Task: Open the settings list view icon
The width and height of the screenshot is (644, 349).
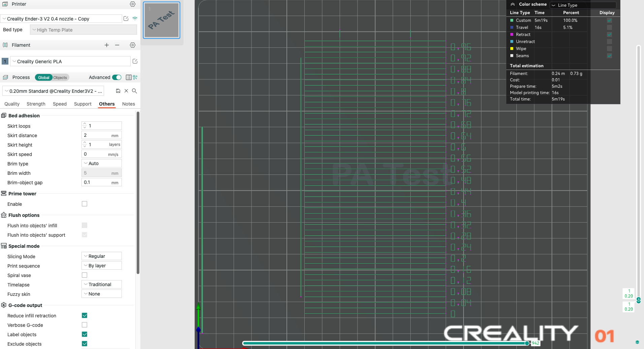Action: click(129, 77)
